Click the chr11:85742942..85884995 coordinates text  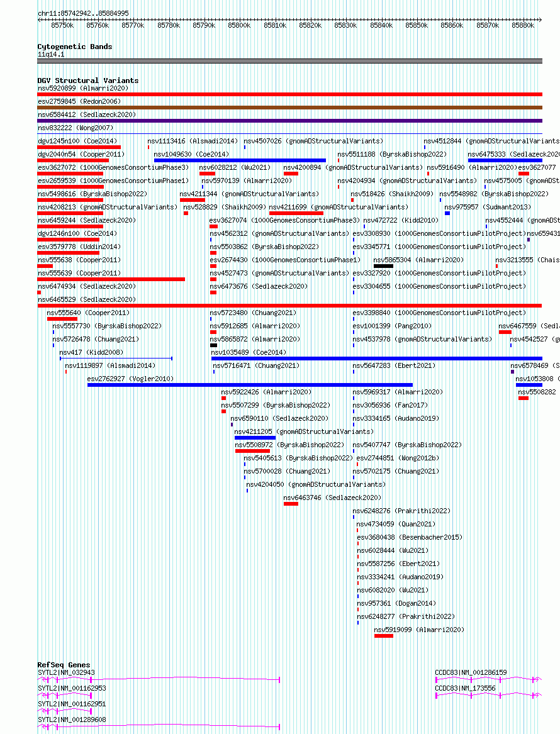[x=83, y=13]
